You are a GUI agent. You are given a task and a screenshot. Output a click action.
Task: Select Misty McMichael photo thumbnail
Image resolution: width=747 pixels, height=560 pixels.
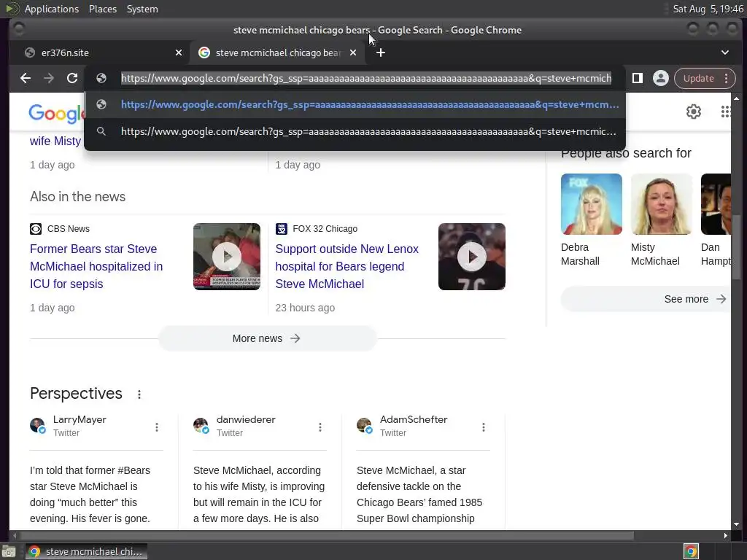tap(661, 204)
